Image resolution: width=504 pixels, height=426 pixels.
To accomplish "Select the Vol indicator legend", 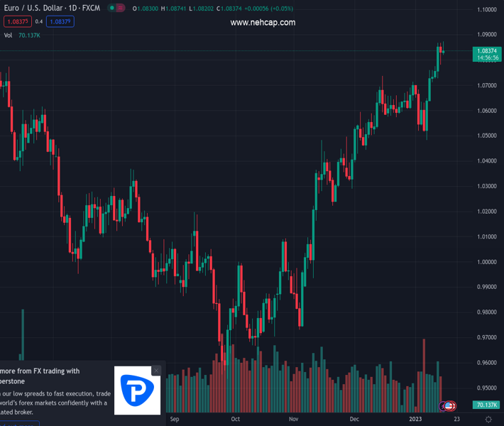I will click(8, 35).
